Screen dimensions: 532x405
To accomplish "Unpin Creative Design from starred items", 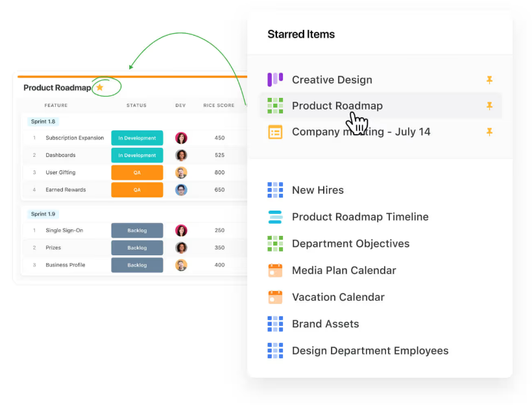I will point(490,80).
